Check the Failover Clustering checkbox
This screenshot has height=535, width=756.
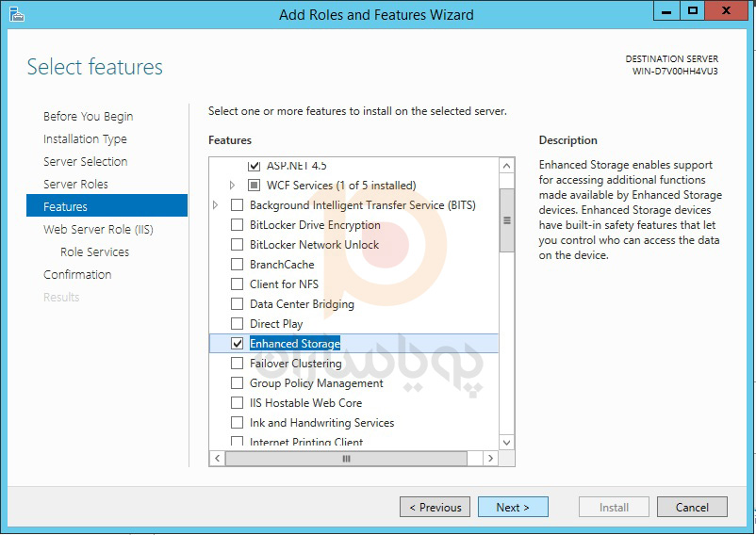point(237,363)
